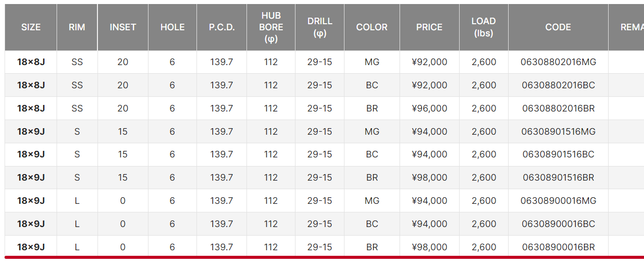The width and height of the screenshot is (644, 278).
Task: Click product code 06308900016MG
Action: pyautogui.click(x=558, y=201)
